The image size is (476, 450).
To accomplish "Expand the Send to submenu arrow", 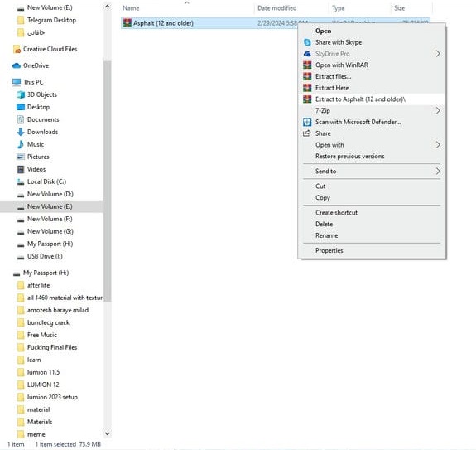I will (x=438, y=171).
